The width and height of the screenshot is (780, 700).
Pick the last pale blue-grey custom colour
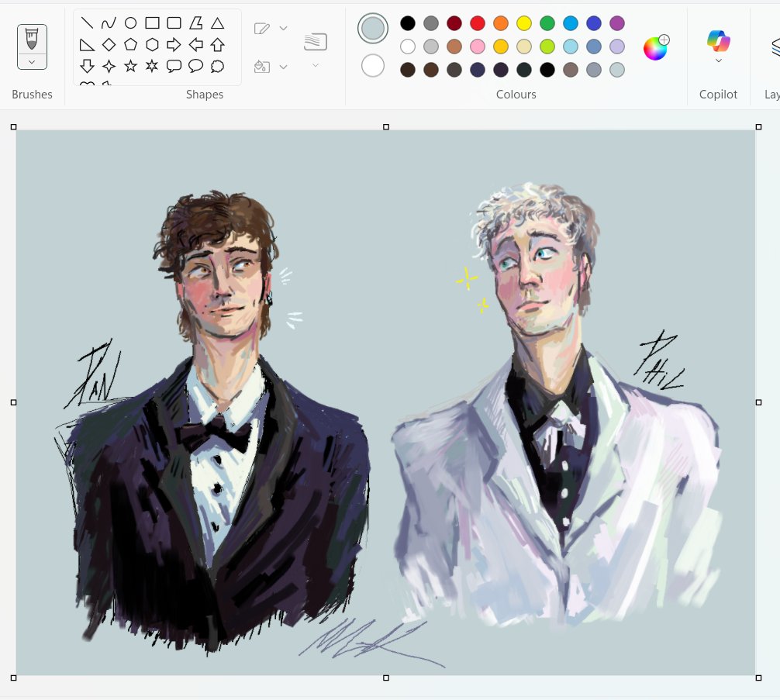617,70
